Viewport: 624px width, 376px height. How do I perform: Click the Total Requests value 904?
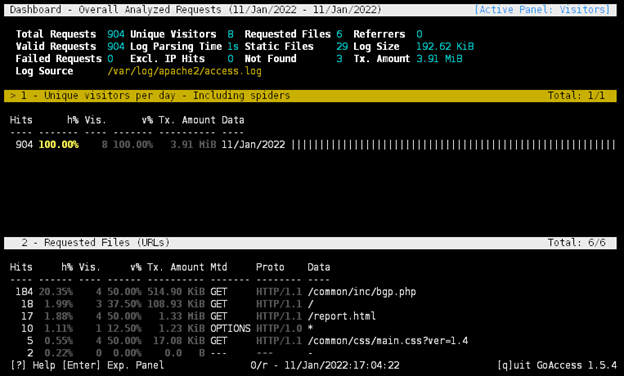click(x=116, y=34)
